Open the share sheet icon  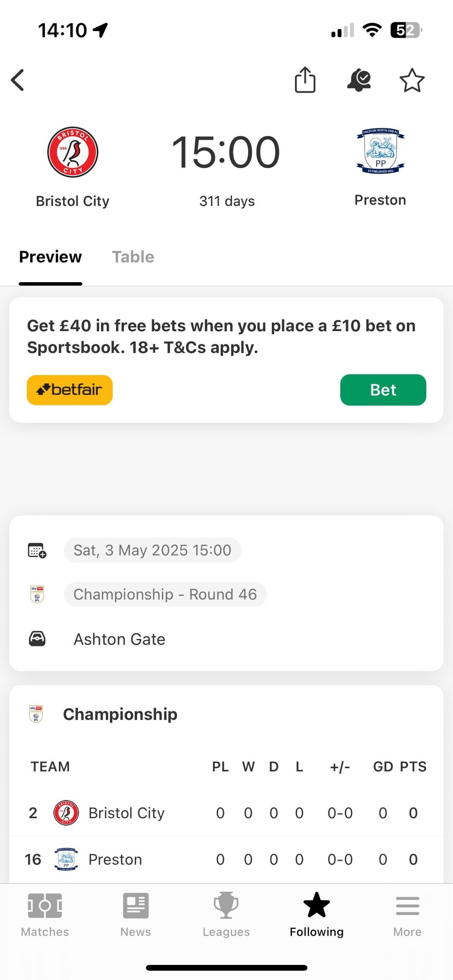pyautogui.click(x=305, y=80)
